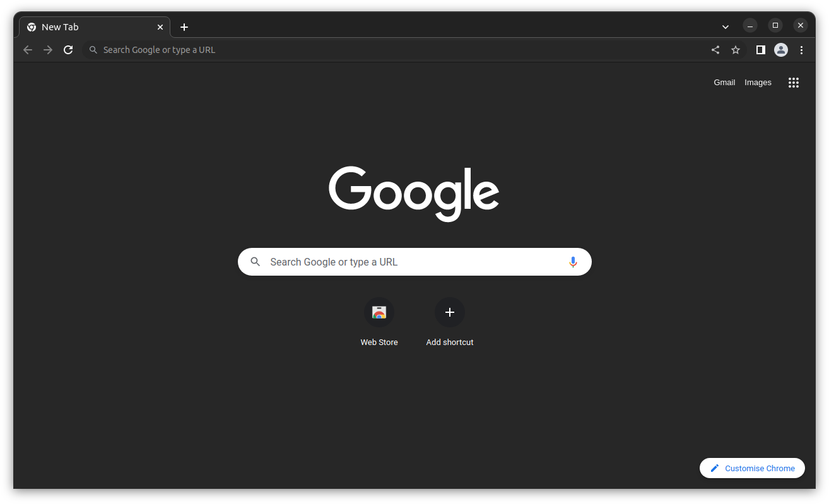This screenshot has height=504, width=829.
Task: Open Gmail from the top bar
Action: point(724,82)
